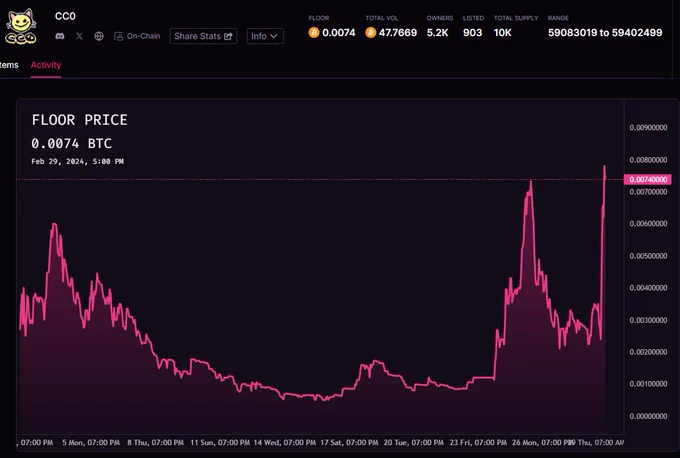Click the 0.00900000 price axis label
The height and width of the screenshot is (458, 680).
[x=648, y=128]
